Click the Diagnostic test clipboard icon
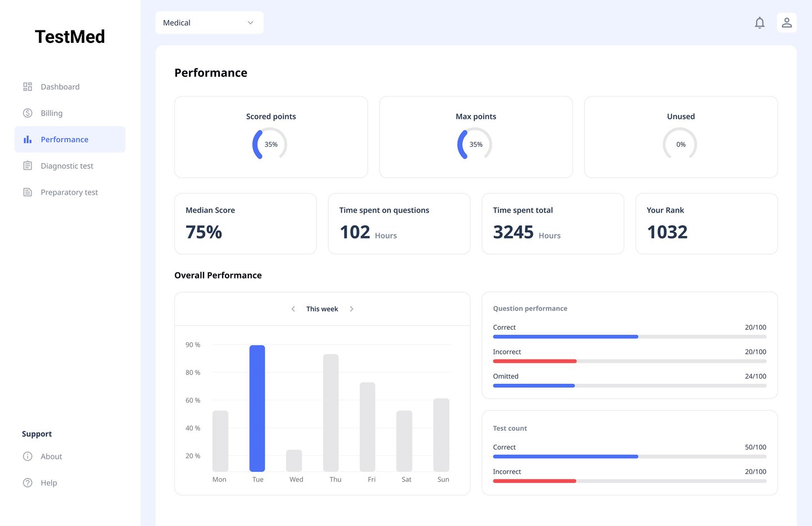This screenshot has width=812, height=526. (28, 166)
